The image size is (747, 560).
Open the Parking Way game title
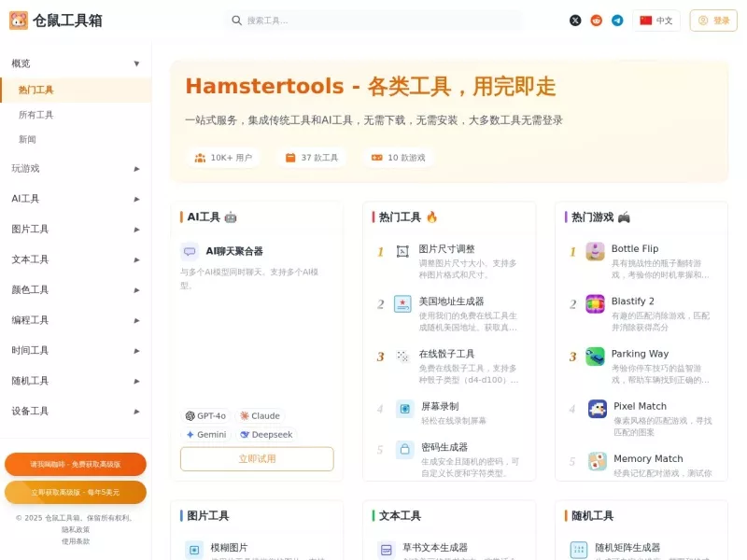640,354
